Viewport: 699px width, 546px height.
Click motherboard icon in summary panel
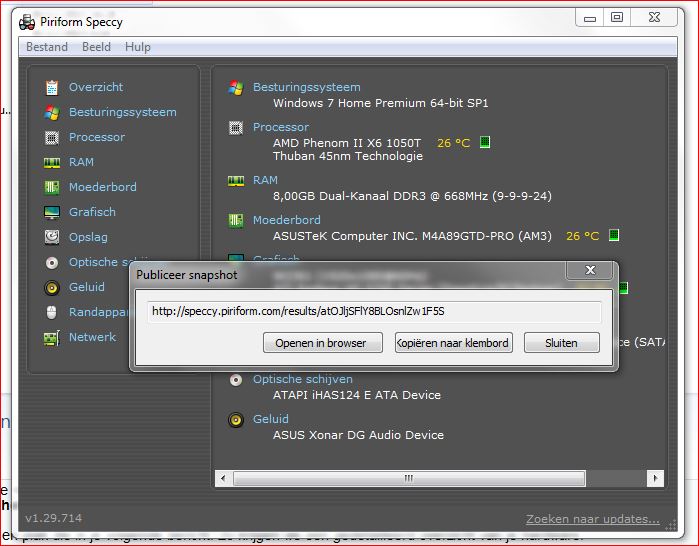[x=236, y=220]
